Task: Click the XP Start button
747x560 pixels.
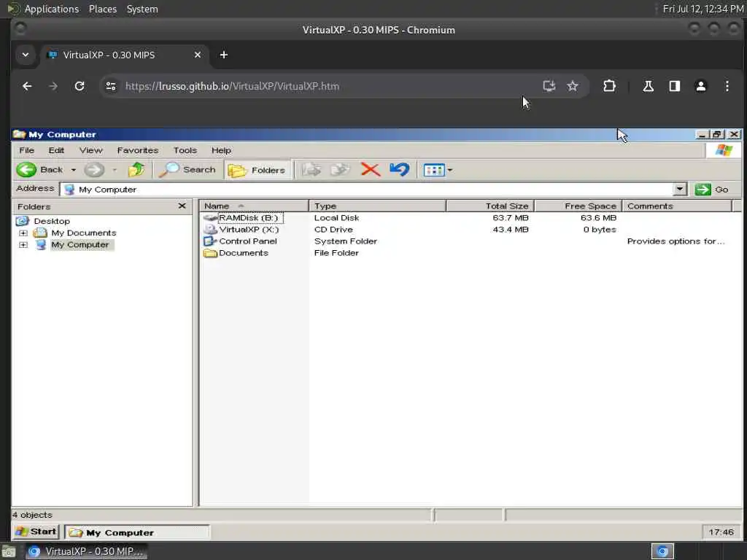Action: click(x=36, y=532)
